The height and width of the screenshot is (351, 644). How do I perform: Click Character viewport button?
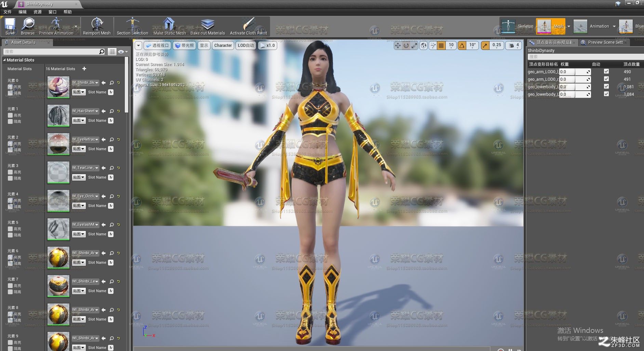click(223, 45)
